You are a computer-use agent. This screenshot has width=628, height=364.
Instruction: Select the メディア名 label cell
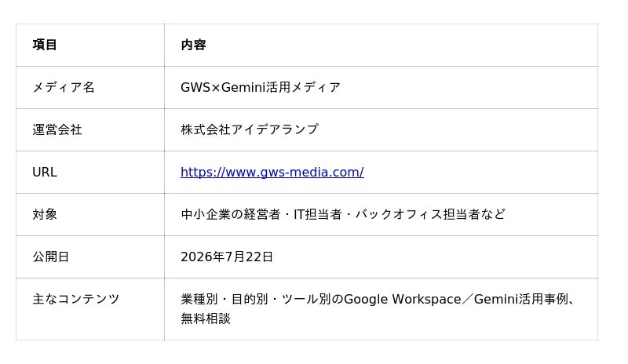point(90,87)
